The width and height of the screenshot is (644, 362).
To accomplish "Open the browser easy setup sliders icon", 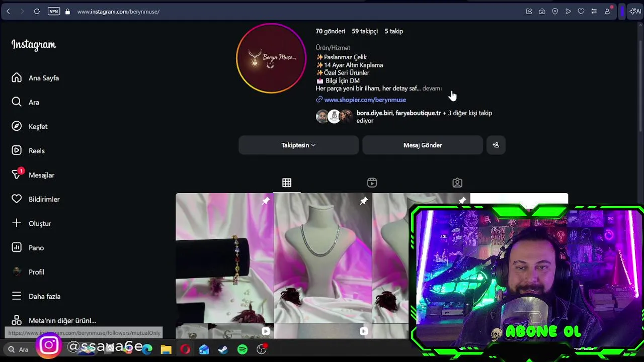I will point(594,11).
